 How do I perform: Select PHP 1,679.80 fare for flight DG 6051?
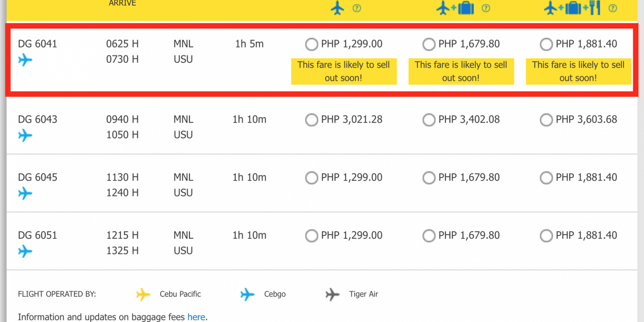429,236
